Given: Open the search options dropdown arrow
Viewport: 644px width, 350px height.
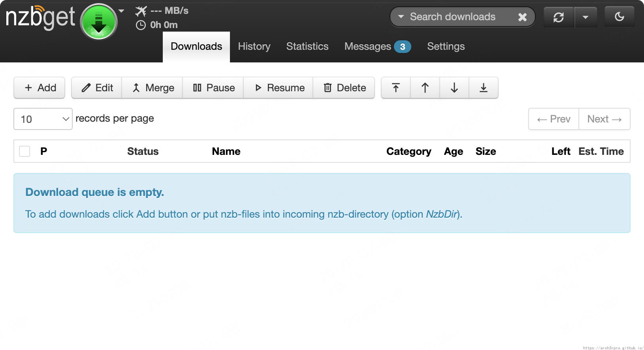Looking at the screenshot, I should [x=401, y=17].
